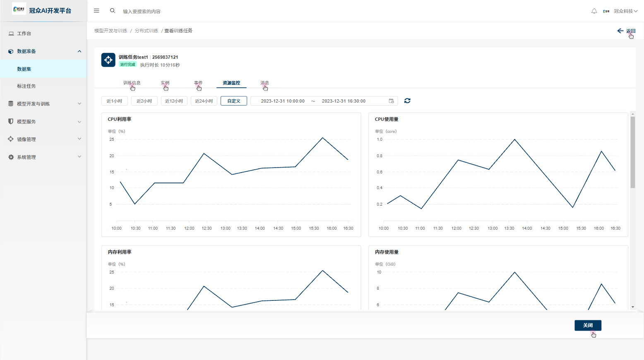Click the search magnifier icon
Image resolution: width=644 pixels, height=360 pixels.
point(113,11)
